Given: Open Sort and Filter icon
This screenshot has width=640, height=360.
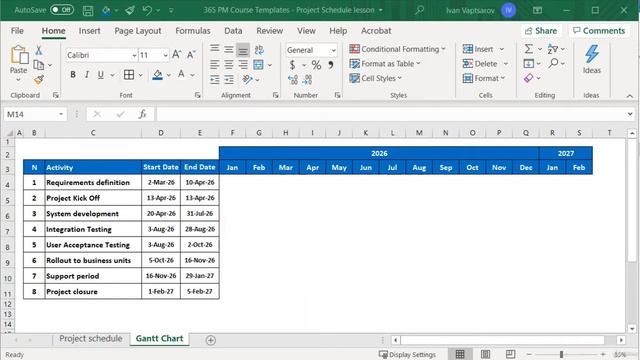Looking at the screenshot, I should (553, 49).
